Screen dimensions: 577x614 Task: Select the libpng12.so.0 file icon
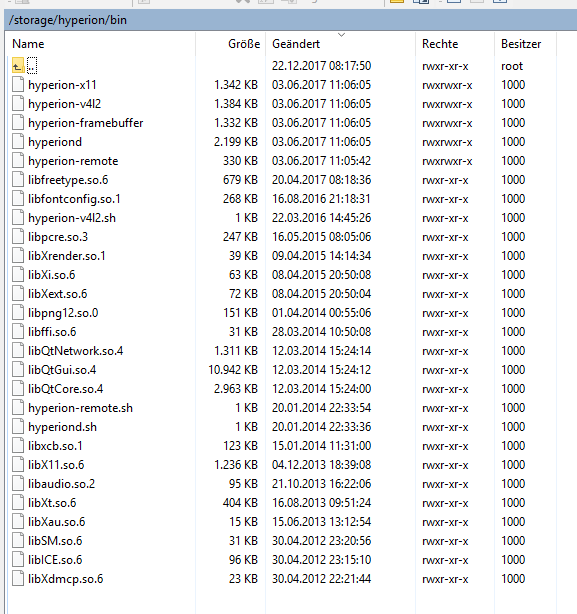coord(18,313)
